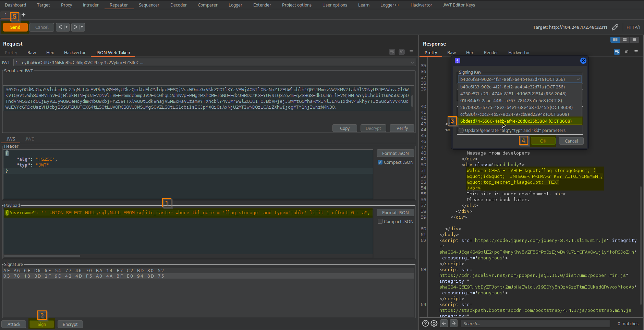Toggle Compact JSON checkbox for Payload
This screenshot has width=644, height=330.
(380, 221)
